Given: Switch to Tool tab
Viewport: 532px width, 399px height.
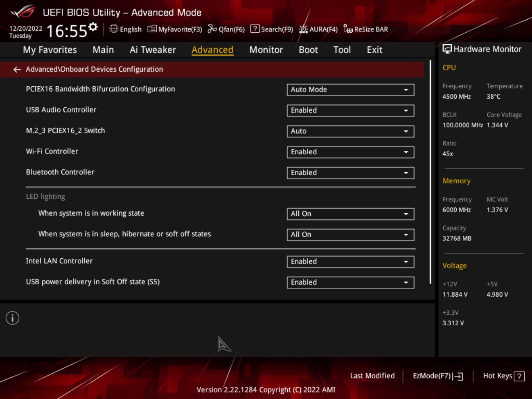Looking at the screenshot, I should click(342, 50).
